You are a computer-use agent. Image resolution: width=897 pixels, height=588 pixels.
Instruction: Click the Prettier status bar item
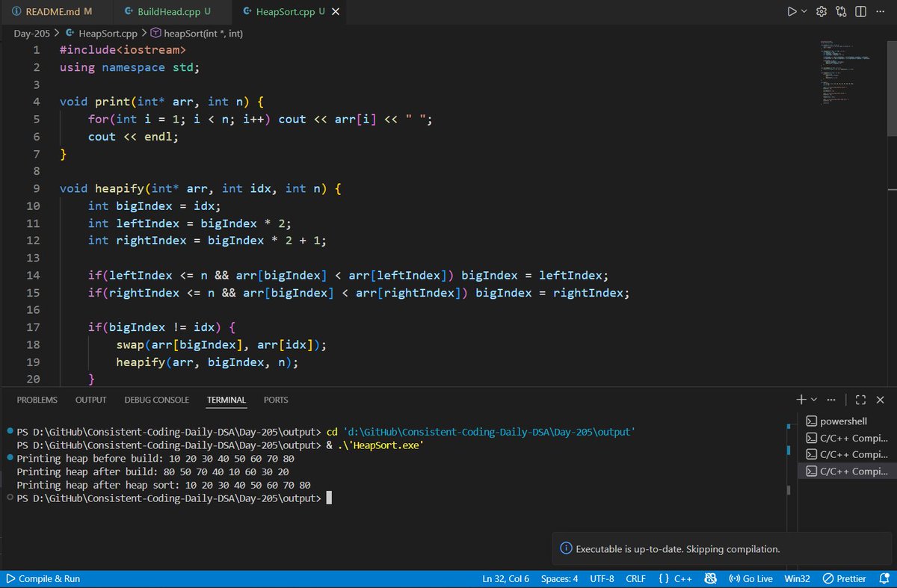[845, 579]
